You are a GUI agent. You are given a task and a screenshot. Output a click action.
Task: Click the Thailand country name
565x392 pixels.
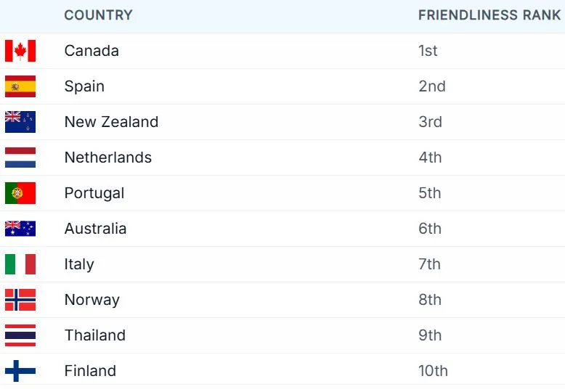[95, 335]
